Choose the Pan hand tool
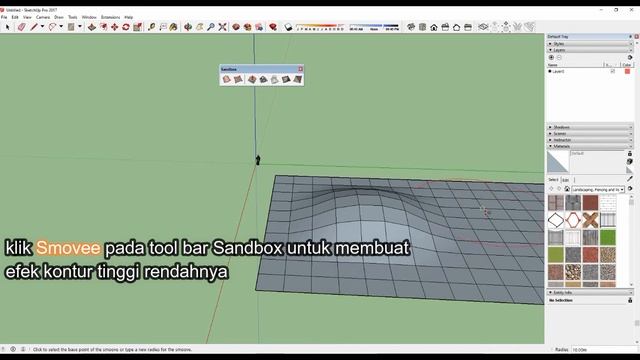The width and height of the screenshot is (640, 360). [200, 27]
